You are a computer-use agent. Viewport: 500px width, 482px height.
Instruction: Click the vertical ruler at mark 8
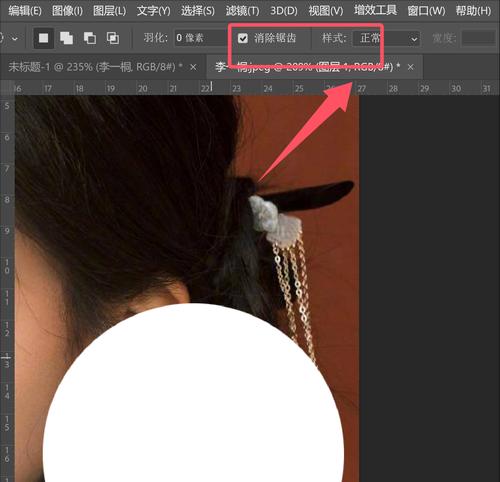(7, 200)
